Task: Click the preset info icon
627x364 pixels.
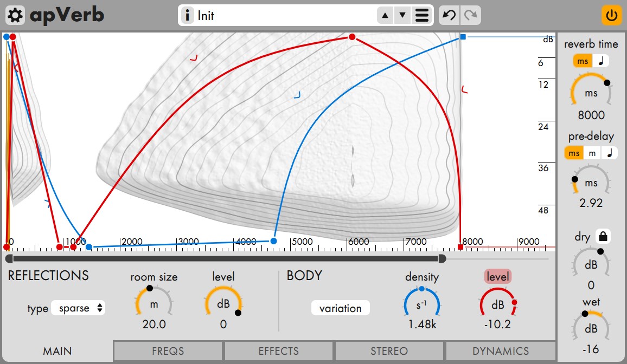Action: click(x=187, y=16)
